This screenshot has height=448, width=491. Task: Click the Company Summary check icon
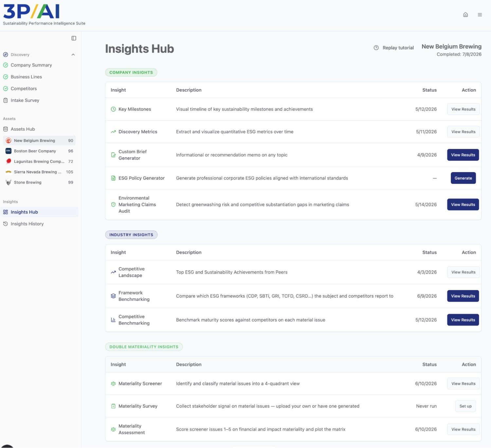pos(6,65)
